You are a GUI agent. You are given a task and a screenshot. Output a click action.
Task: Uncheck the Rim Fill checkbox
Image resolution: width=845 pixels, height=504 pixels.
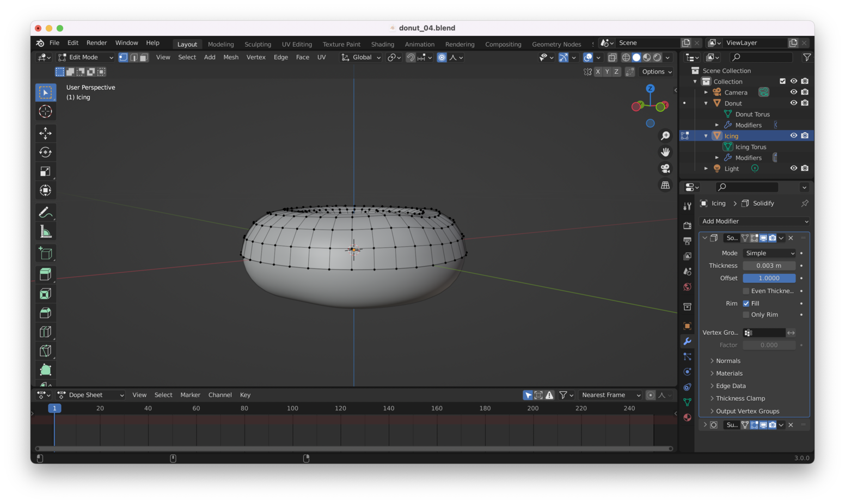pyautogui.click(x=746, y=304)
